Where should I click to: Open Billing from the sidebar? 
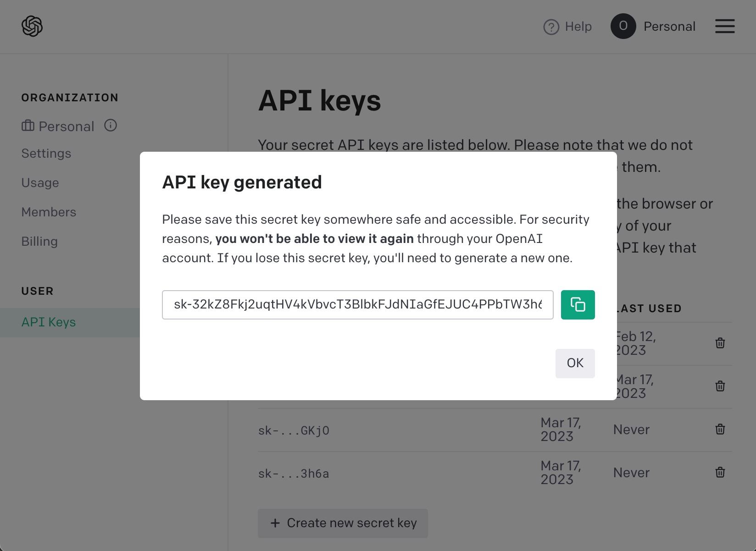(39, 242)
